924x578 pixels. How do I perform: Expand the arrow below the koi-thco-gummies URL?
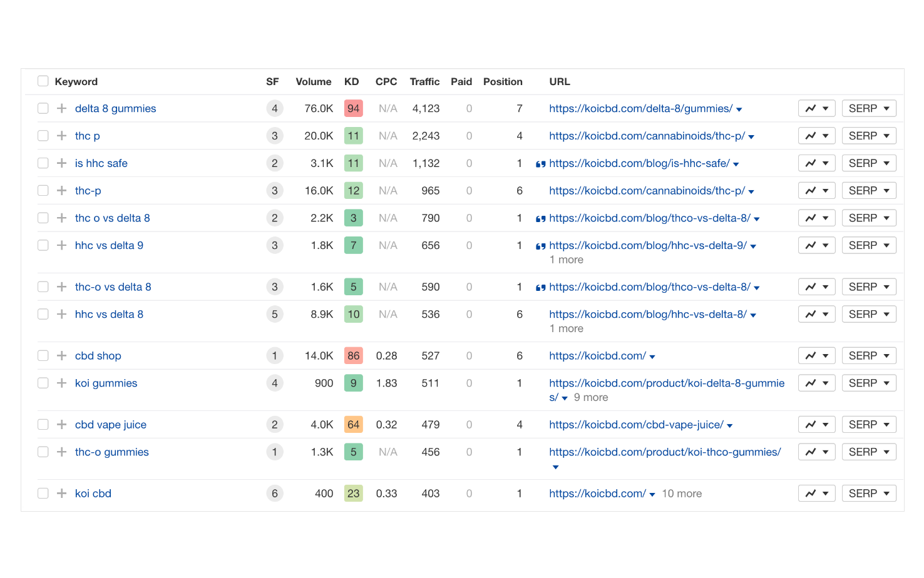[x=555, y=467]
